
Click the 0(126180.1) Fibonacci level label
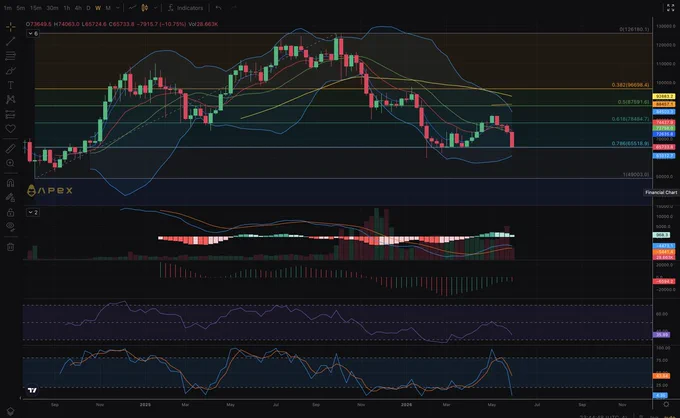point(634,29)
